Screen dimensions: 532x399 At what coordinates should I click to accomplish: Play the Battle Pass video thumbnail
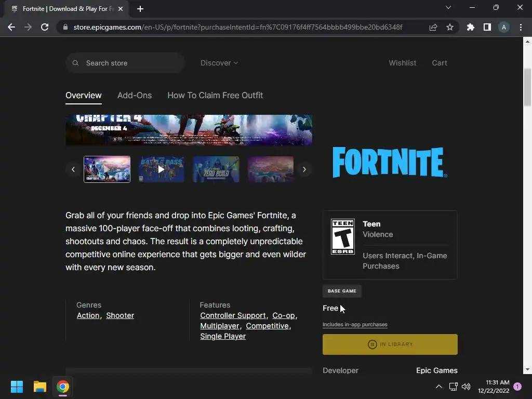tap(162, 169)
